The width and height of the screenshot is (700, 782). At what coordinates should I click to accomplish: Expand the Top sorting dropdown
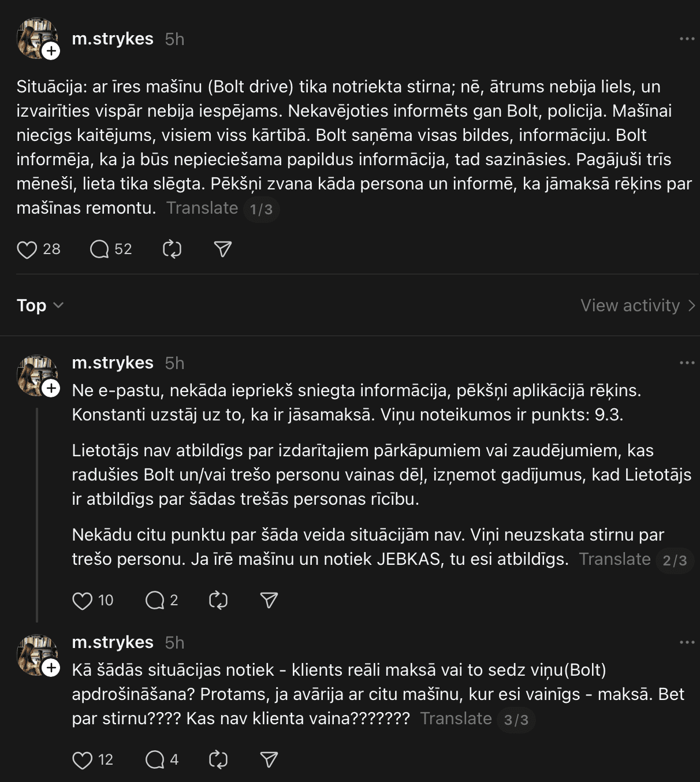click(x=40, y=305)
